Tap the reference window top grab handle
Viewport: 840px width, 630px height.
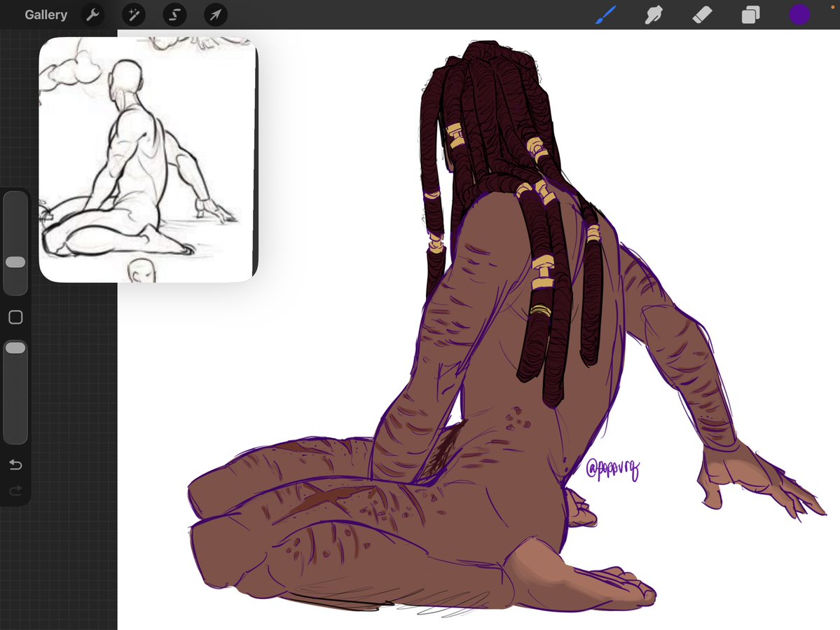[149, 40]
